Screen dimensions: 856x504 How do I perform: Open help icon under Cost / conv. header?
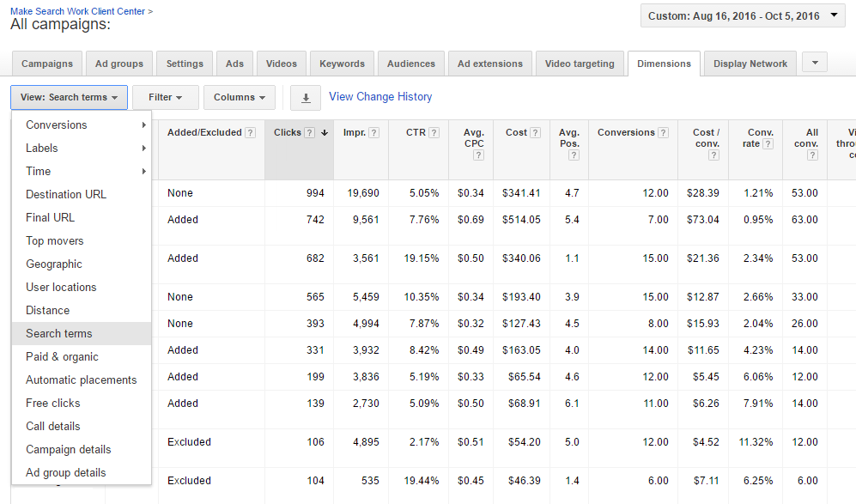pos(713,155)
